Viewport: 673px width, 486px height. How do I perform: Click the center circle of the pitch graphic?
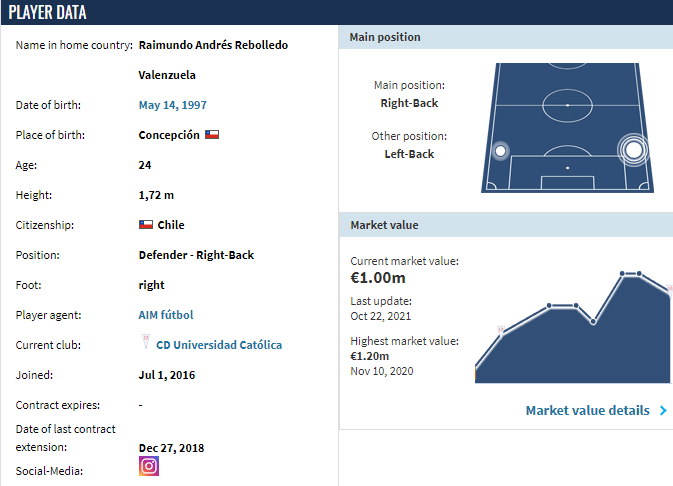567,105
